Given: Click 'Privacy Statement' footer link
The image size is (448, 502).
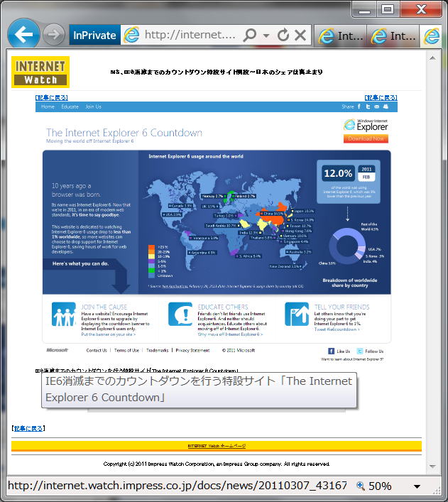Looking at the screenshot, I should click(192, 350).
